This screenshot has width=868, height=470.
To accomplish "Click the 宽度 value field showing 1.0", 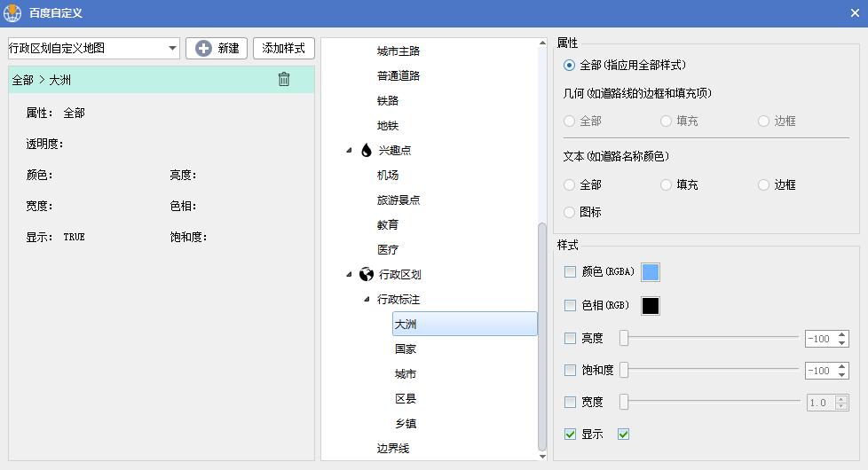I will pyautogui.click(x=820, y=403).
